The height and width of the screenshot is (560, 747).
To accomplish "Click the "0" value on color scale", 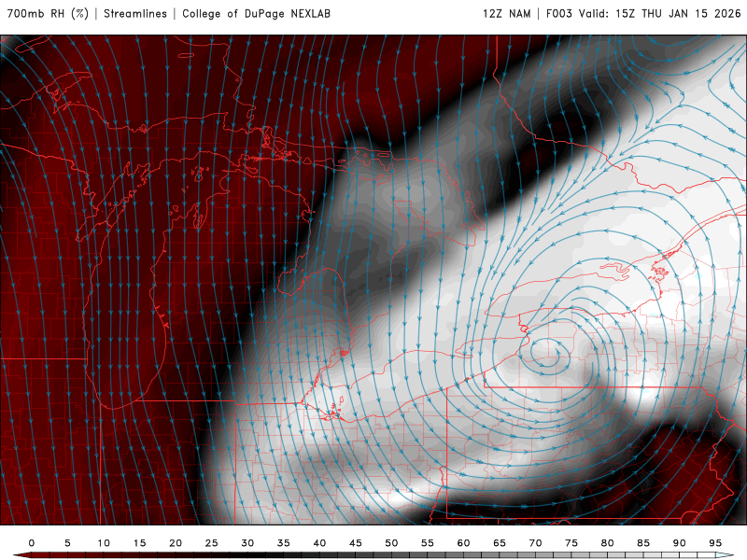I will click(32, 543).
